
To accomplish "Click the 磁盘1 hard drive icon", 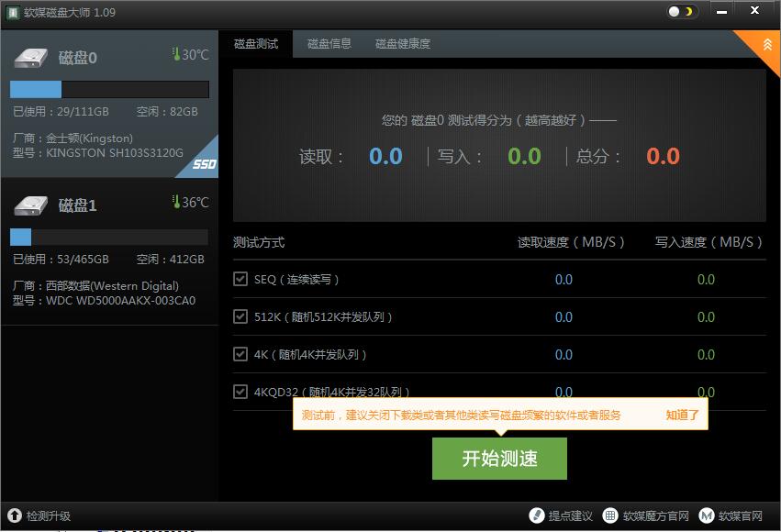I will coord(30,204).
